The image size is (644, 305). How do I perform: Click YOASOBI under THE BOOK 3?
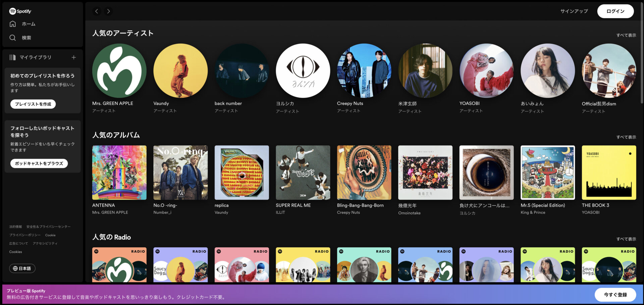pos(591,212)
